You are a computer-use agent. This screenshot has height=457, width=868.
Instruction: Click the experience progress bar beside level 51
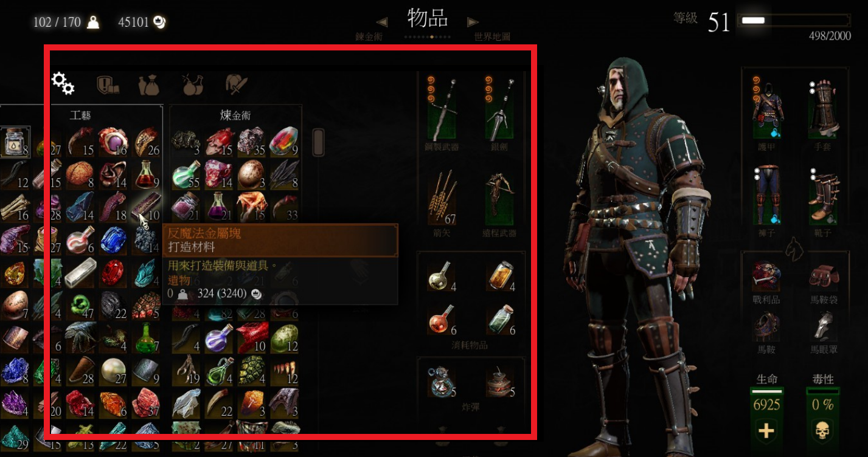click(794, 21)
